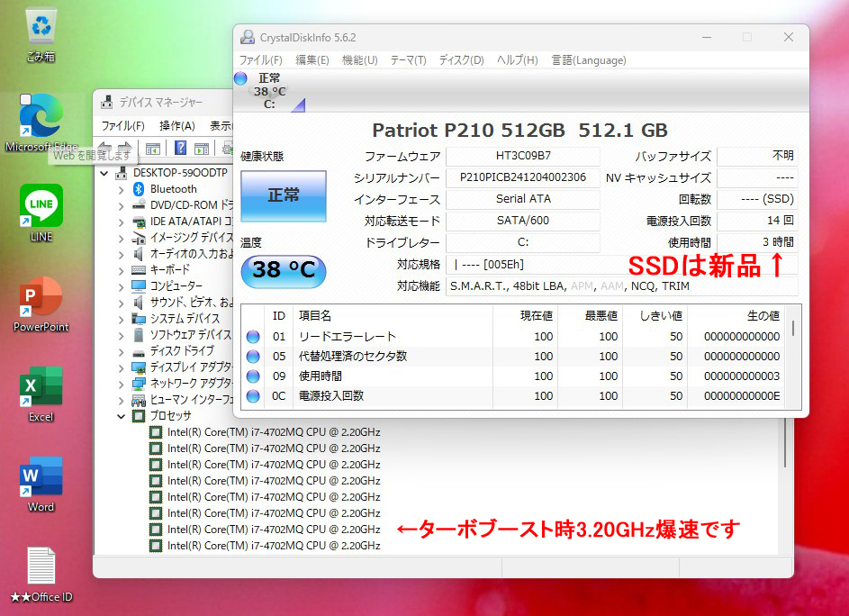Click the 3 時間 usage hours field
The image size is (849, 616).
[x=757, y=242]
